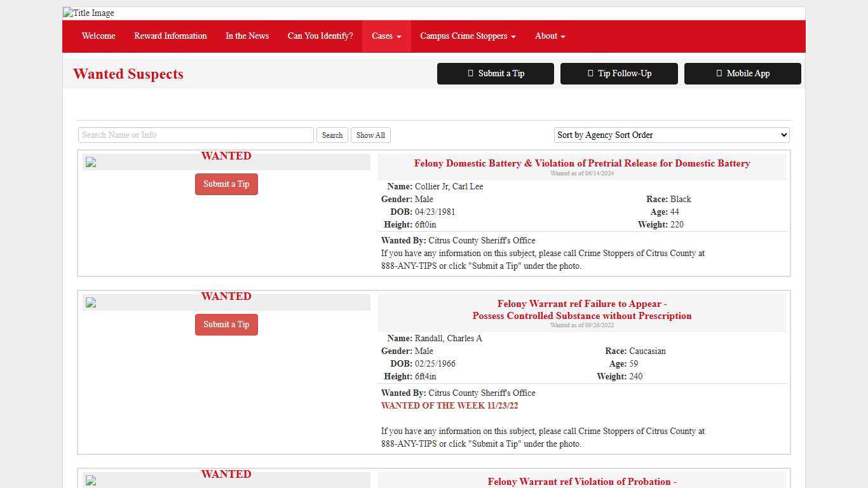Open Tip Follow-Up page

click(618, 74)
